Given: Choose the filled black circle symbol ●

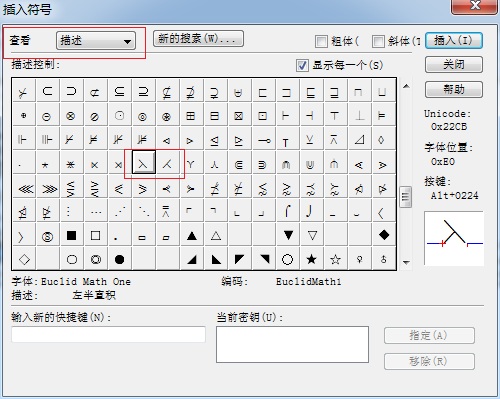Looking at the screenshot, I should pos(119,259).
